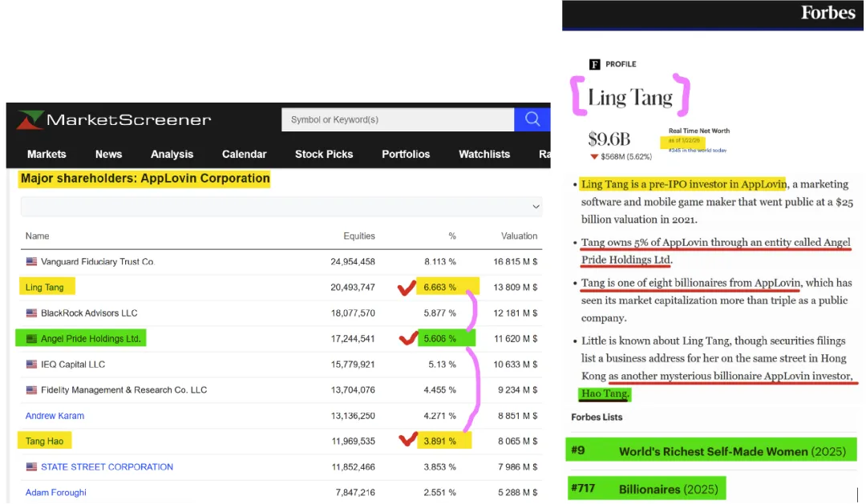Open Angel Pride Holdings Ltd. entry

(x=91, y=338)
